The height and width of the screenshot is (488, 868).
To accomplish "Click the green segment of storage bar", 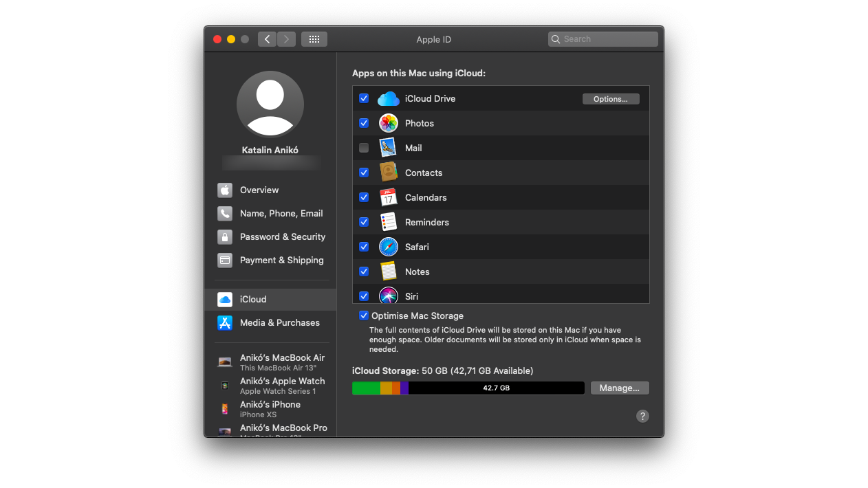I will pyautogui.click(x=367, y=388).
